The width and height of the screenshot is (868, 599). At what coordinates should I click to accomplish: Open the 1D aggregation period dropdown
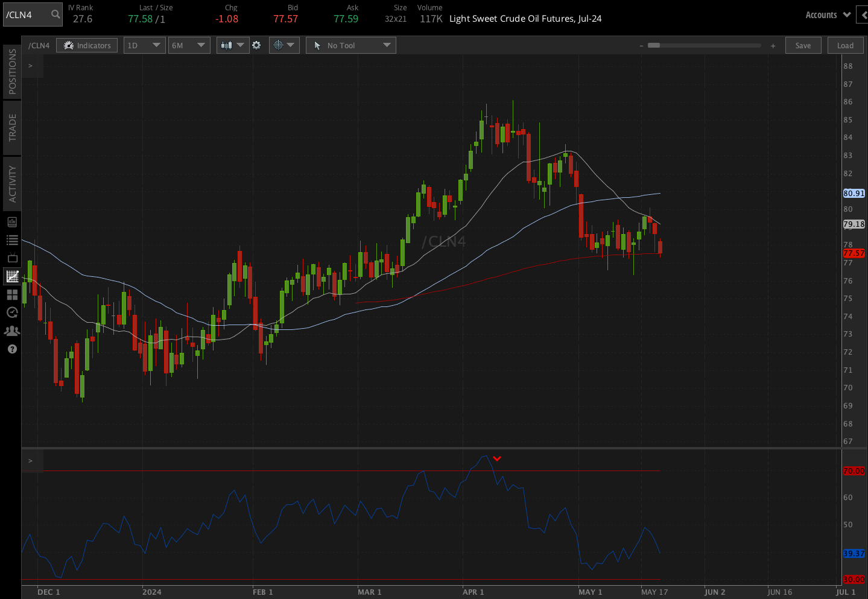pyautogui.click(x=144, y=45)
